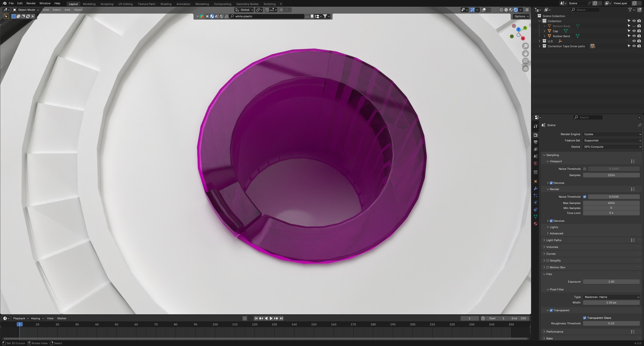Open the Render properties tab
644x346 pixels.
click(536, 135)
